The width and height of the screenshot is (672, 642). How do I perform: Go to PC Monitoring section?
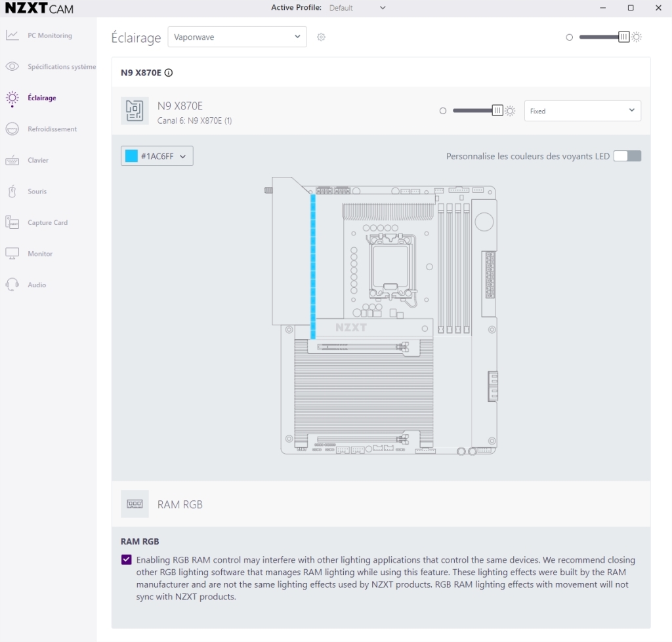(50, 35)
